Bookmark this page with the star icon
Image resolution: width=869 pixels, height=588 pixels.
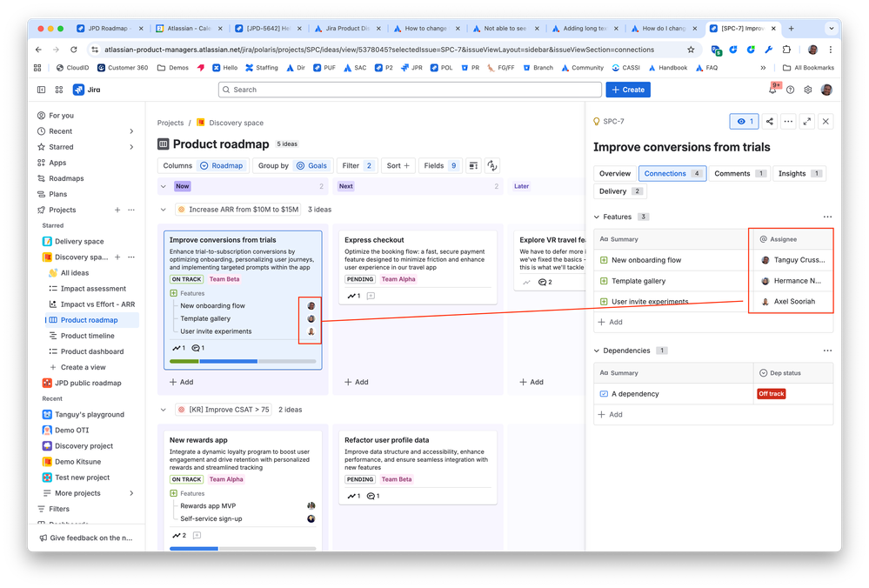[x=691, y=50]
